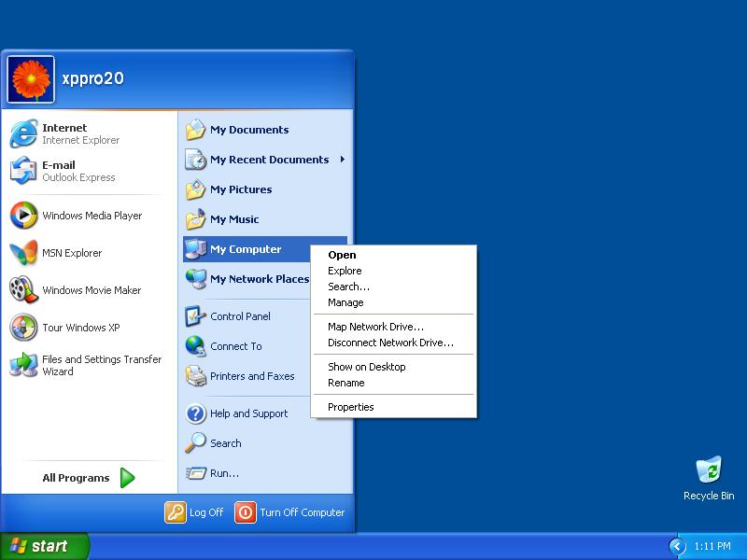Screen dimensions: 747x560
Task: Select the Recycle Bin desktop icon
Action: (x=709, y=470)
